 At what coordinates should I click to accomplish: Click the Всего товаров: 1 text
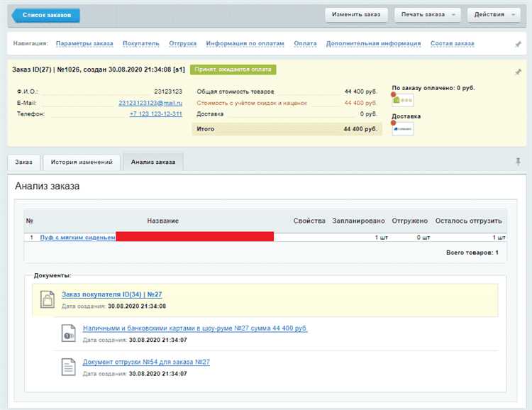[x=472, y=253]
